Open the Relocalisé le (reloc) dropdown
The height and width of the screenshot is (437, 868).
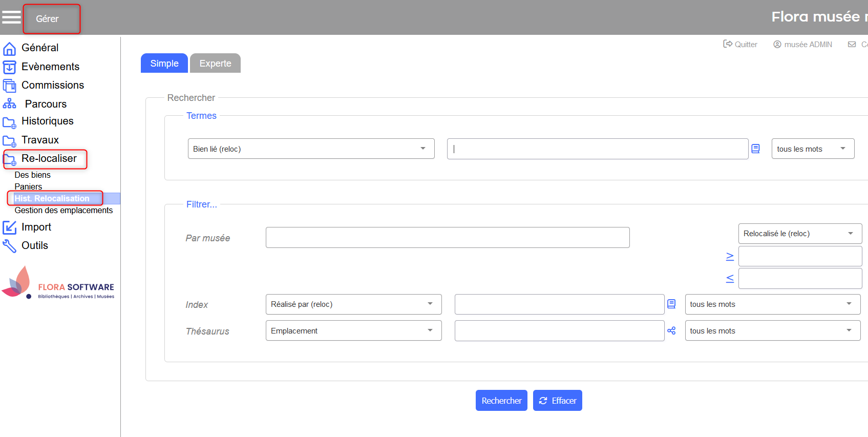click(x=799, y=234)
